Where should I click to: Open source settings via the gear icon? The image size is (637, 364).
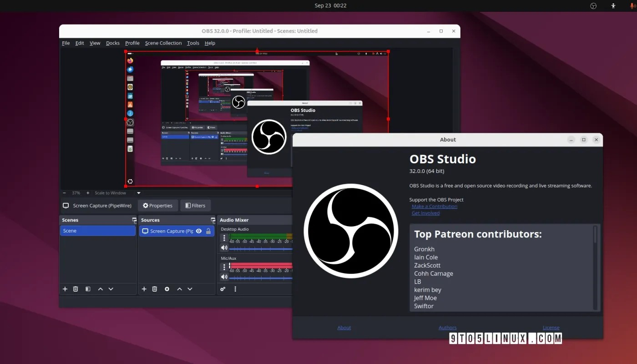[167, 289]
